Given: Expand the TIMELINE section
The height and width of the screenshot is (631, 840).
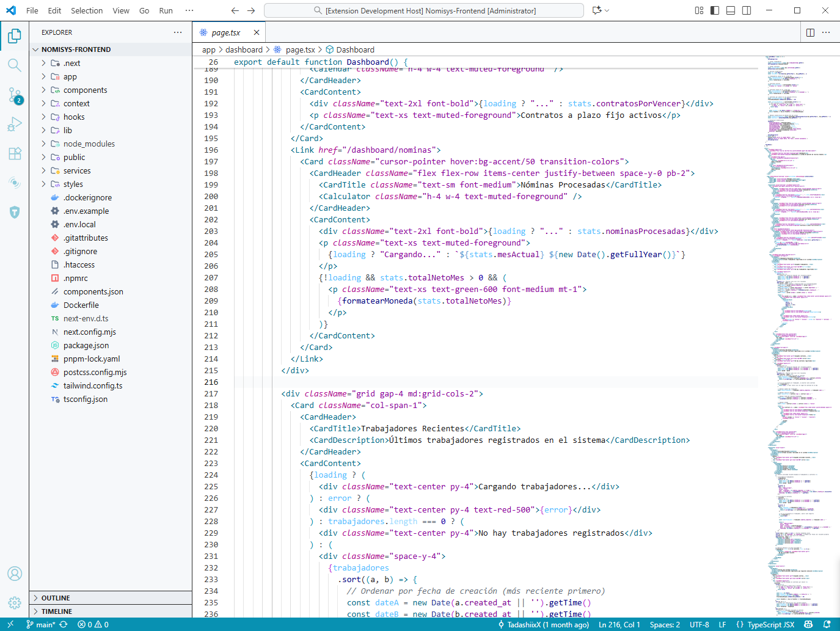Looking at the screenshot, I should point(111,611).
